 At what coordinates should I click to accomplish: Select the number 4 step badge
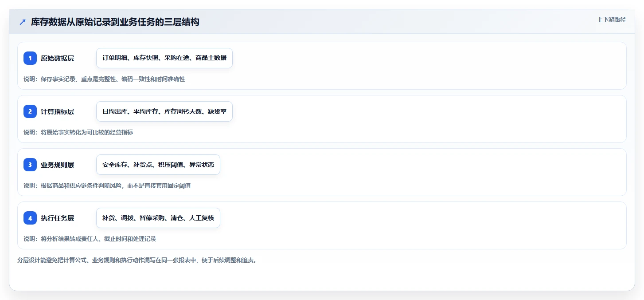[x=30, y=218]
